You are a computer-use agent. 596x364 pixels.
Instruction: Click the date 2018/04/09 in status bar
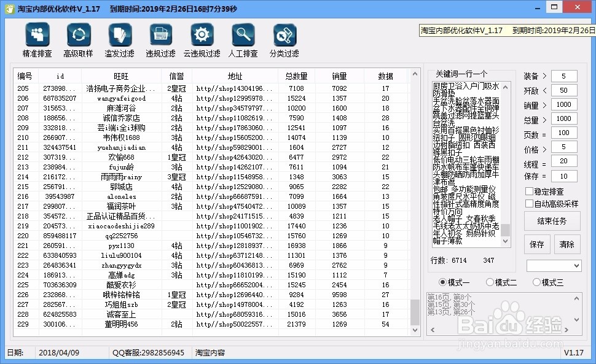click(x=59, y=352)
